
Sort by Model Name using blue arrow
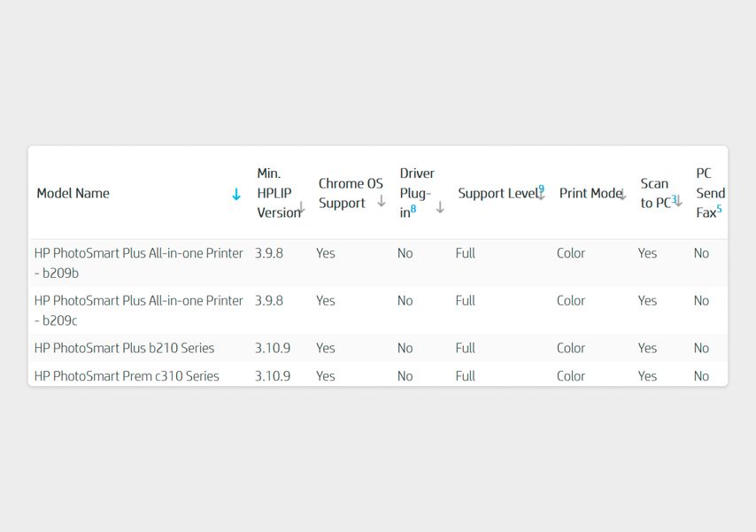coord(236,194)
